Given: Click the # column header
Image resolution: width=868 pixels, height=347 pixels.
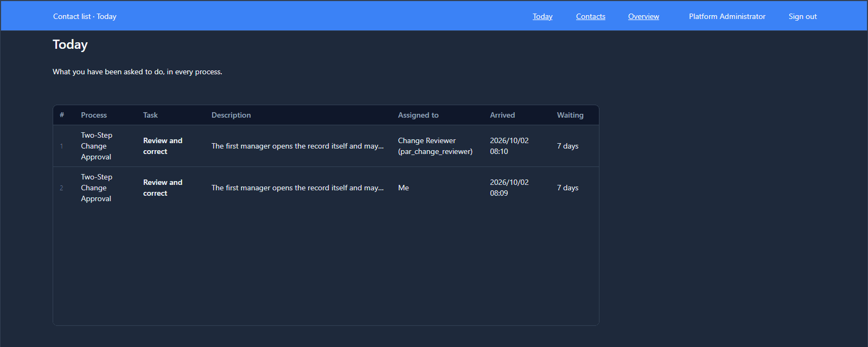Looking at the screenshot, I should click(62, 115).
